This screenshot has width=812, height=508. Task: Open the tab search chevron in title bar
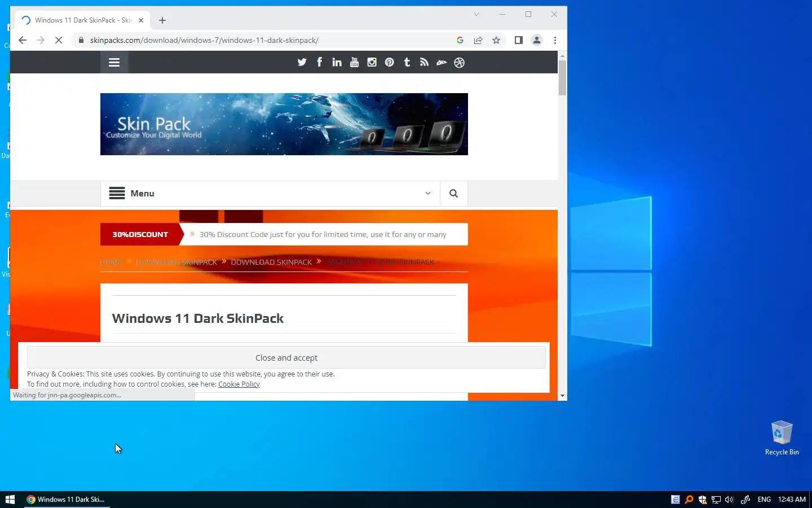point(476,14)
